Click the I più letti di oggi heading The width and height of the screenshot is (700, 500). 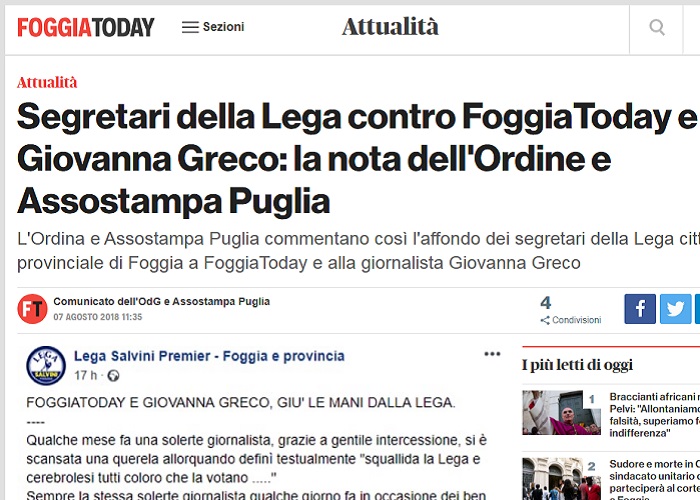pyautogui.click(x=577, y=365)
